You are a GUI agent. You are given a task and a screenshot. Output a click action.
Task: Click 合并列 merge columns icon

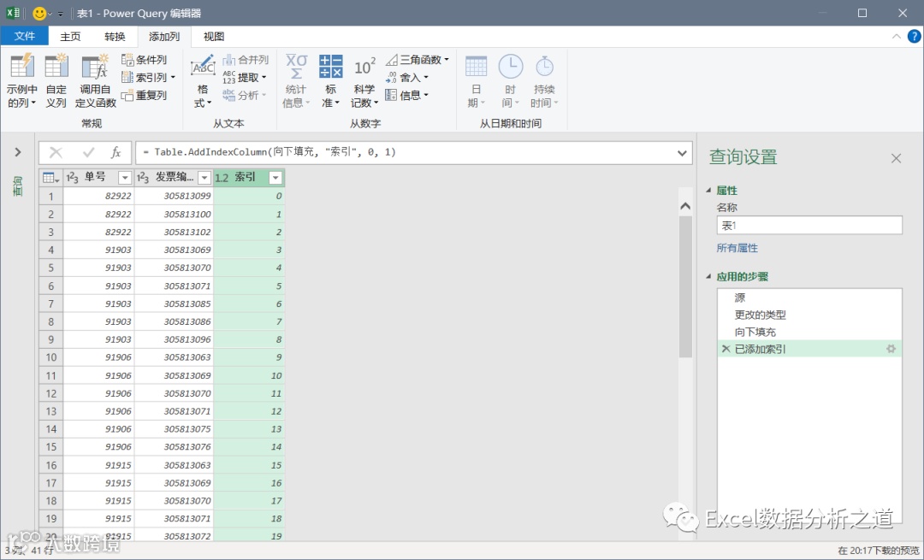tap(246, 60)
